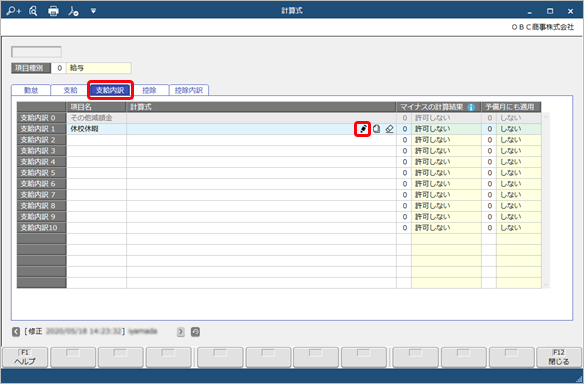The image size is (584, 384).
Task: Click しない in the 支給内訳 1 row
Action: [x=518, y=129]
